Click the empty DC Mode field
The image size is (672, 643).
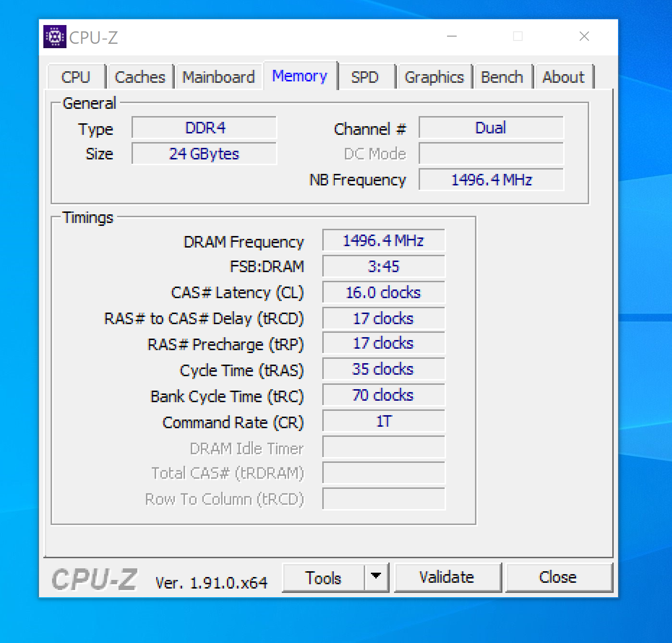click(491, 154)
